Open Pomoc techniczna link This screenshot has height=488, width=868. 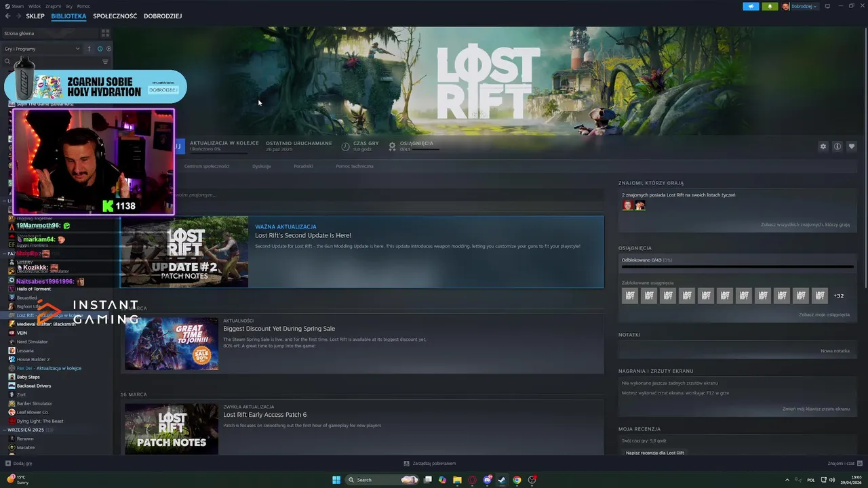pyautogui.click(x=355, y=166)
